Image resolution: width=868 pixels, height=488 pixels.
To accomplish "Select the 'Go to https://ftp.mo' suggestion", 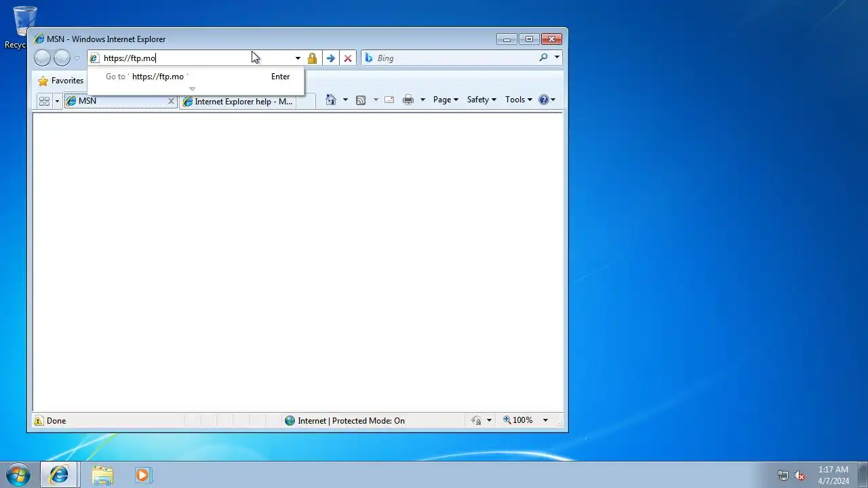I will pyautogui.click(x=196, y=77).
